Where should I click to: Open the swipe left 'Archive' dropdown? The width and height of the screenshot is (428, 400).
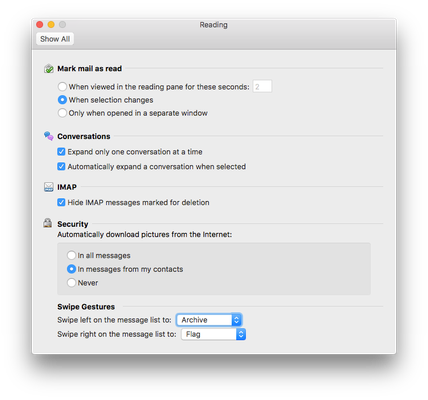(209, 320)
